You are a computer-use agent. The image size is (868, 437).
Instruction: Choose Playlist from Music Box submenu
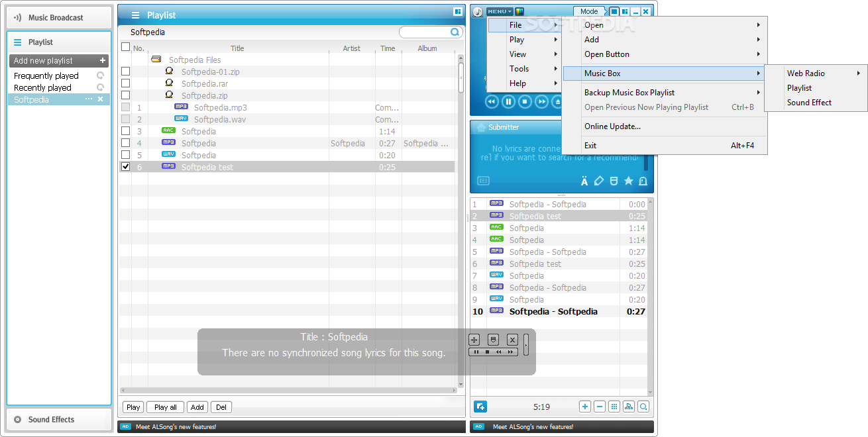tap(816, 88)
